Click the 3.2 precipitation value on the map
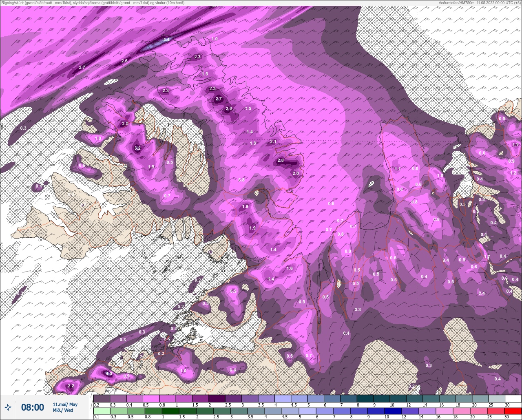Viewport: 522px width, 420px height. (x=137, y=148)
